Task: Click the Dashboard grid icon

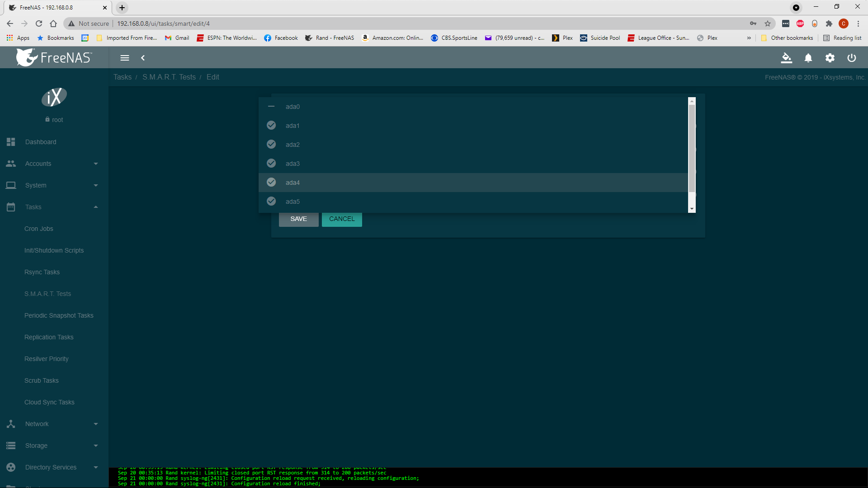Action: [11, 142]
